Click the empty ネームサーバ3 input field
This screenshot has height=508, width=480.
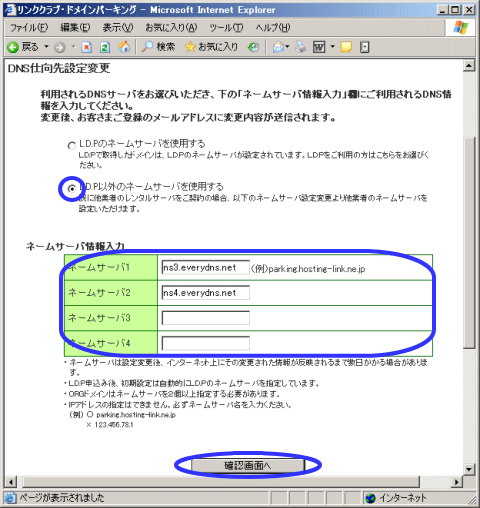point(206,318)
